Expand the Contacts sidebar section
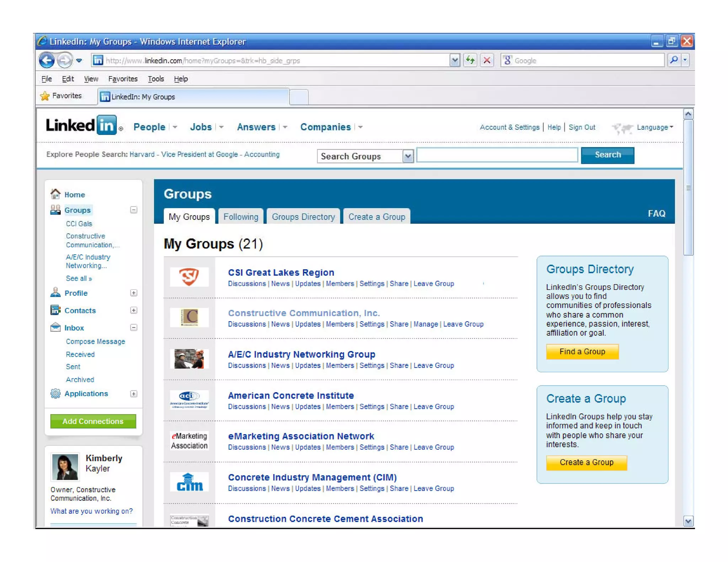This screenshot has width=728, height=562. [134, 310]
